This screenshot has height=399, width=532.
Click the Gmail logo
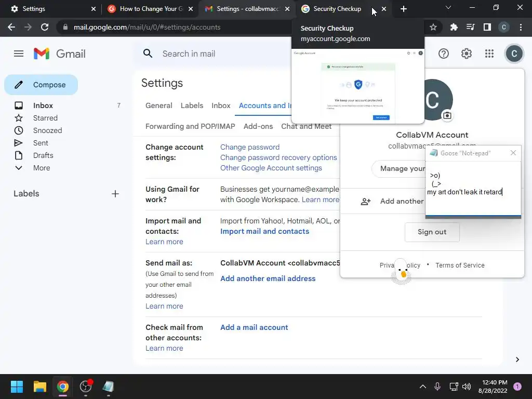(x=60, y=54)
